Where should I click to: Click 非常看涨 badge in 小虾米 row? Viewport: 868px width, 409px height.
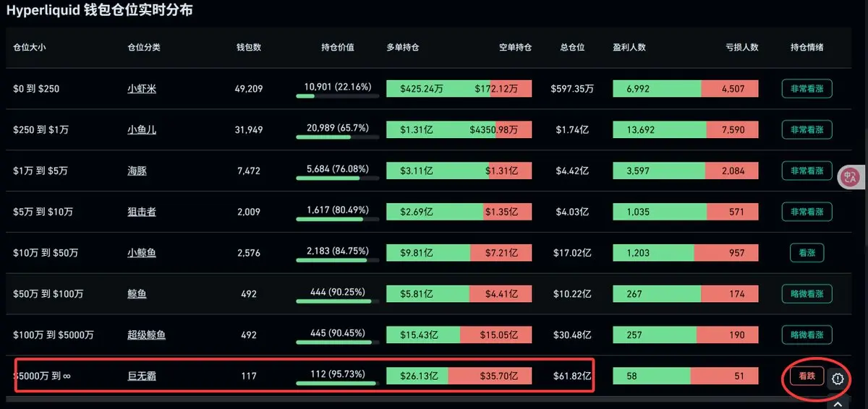(x=807, y=89)
